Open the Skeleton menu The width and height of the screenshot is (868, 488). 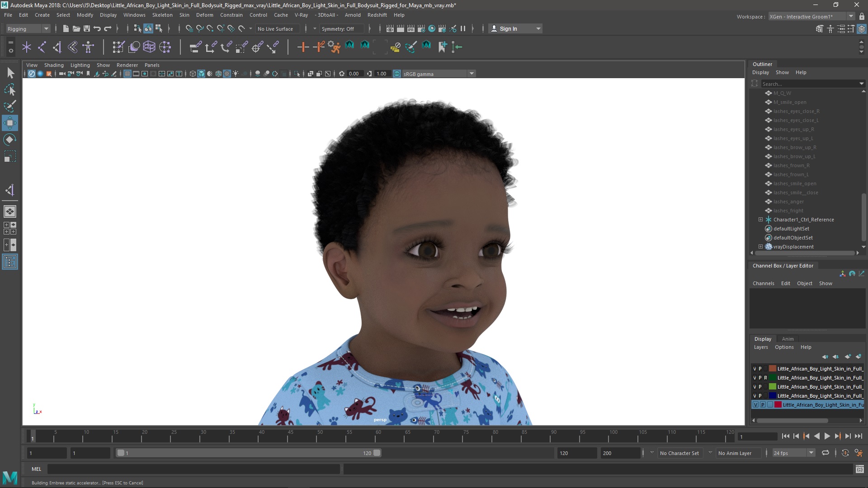[x=162, y=15]
